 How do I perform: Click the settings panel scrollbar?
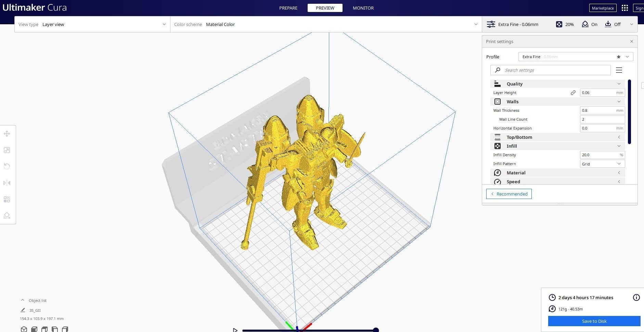pos(629,112)
